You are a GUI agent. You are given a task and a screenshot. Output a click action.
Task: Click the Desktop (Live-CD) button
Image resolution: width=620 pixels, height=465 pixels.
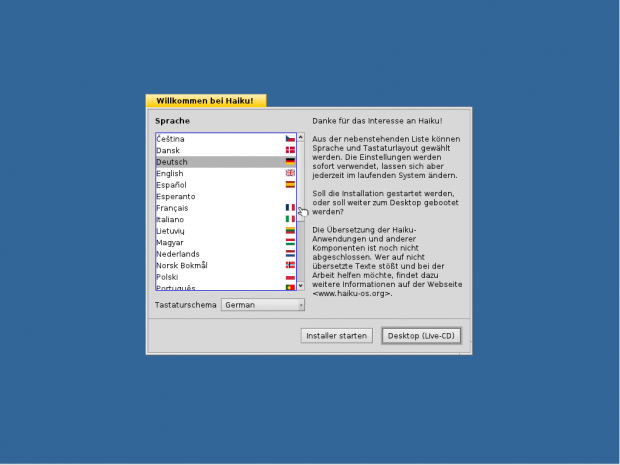click(421, 336)
